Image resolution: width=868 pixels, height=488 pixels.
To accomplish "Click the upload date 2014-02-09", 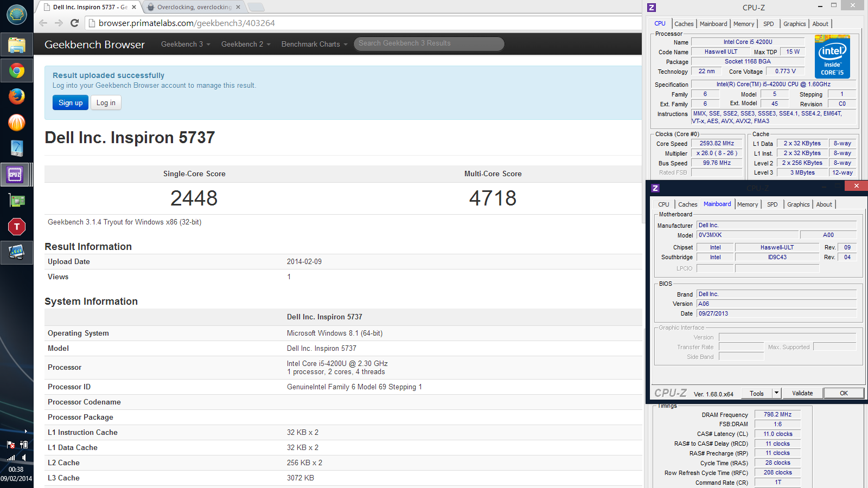I will (304, 261).
